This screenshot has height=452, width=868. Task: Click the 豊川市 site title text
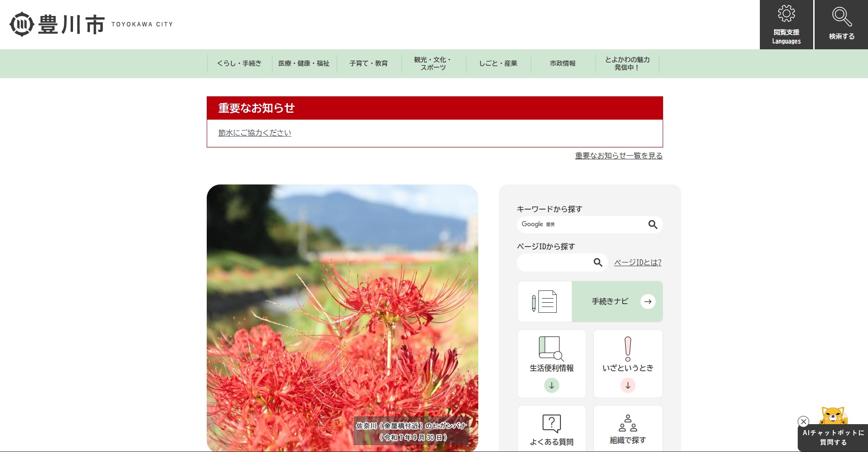click(72, 24)
